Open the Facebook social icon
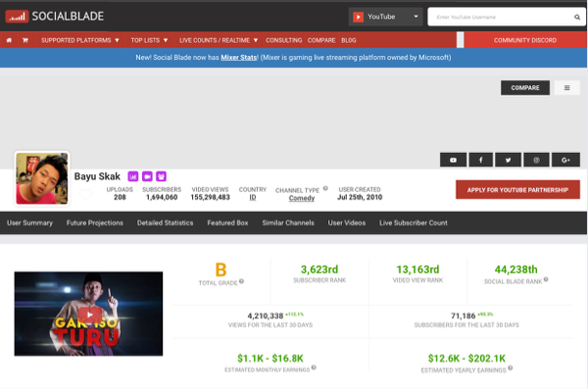Screen dimensions: 588x389 pos(481,160)
